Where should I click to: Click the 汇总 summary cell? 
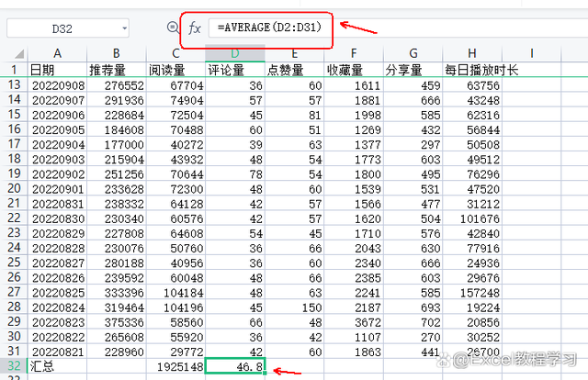(57, 366)
